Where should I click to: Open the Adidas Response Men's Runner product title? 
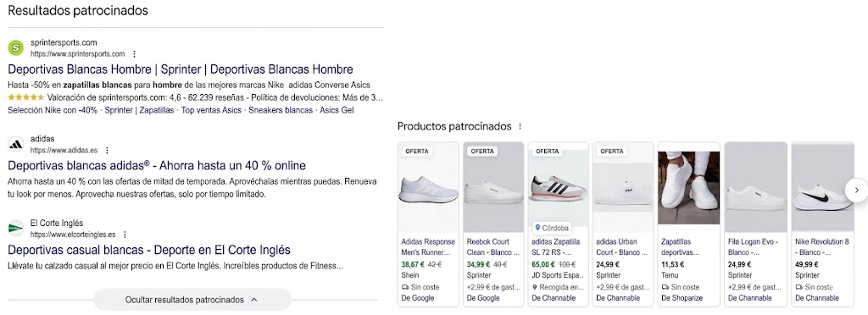tap(428, 247)
